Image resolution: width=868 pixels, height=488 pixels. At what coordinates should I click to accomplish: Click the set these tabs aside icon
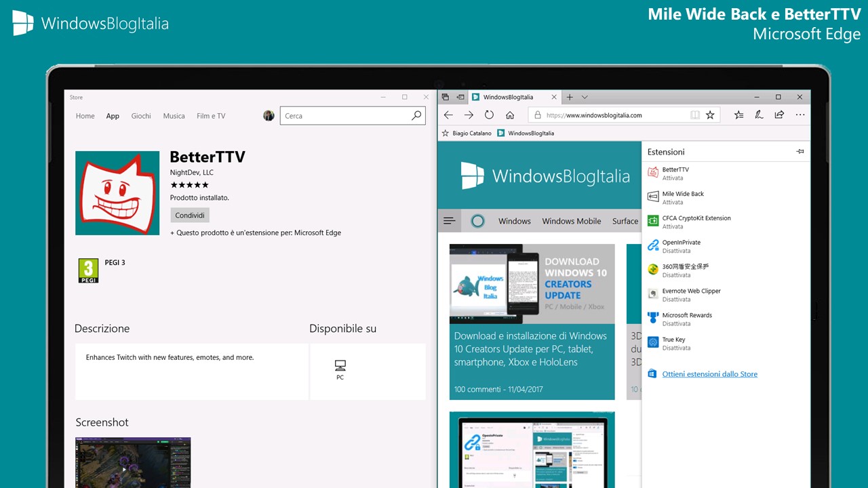[x=460, y=97]
